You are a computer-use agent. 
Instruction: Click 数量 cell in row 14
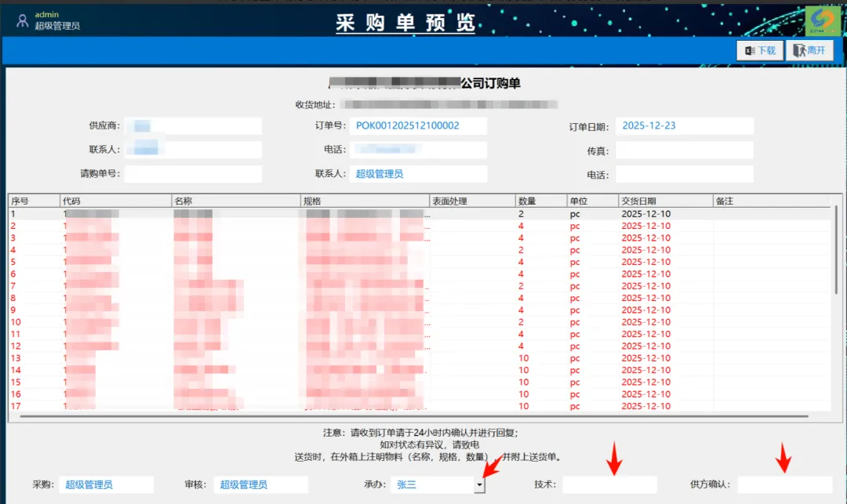(541, 370)
